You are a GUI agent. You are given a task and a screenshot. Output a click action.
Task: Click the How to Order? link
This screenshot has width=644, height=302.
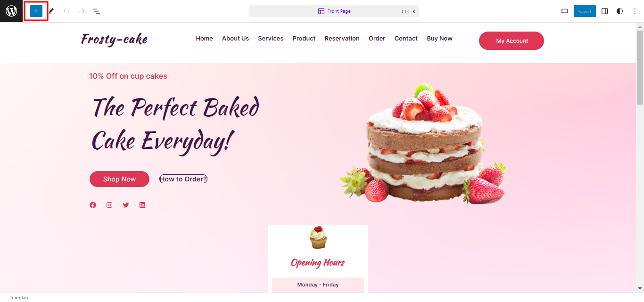[x=183, y=179]
